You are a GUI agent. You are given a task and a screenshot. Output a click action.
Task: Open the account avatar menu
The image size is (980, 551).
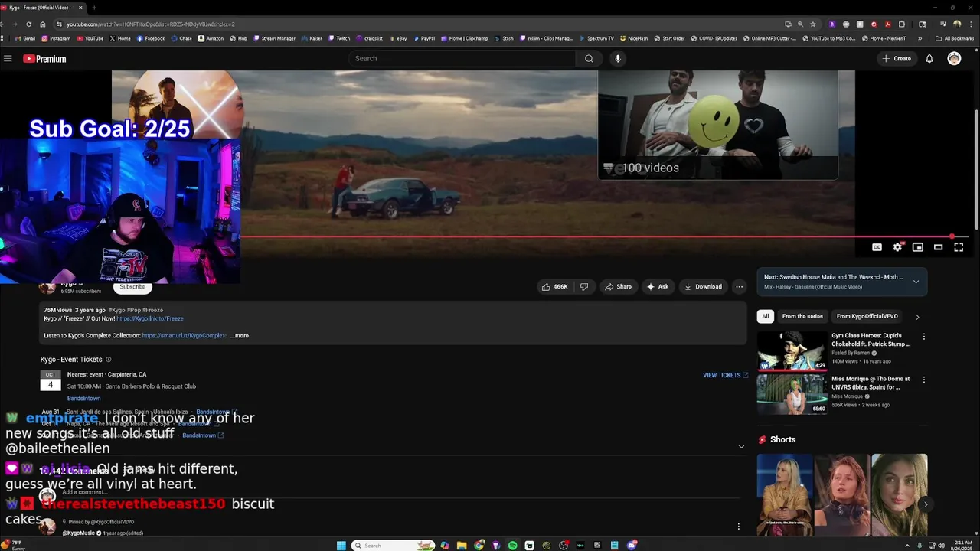[x=954, y=58]
